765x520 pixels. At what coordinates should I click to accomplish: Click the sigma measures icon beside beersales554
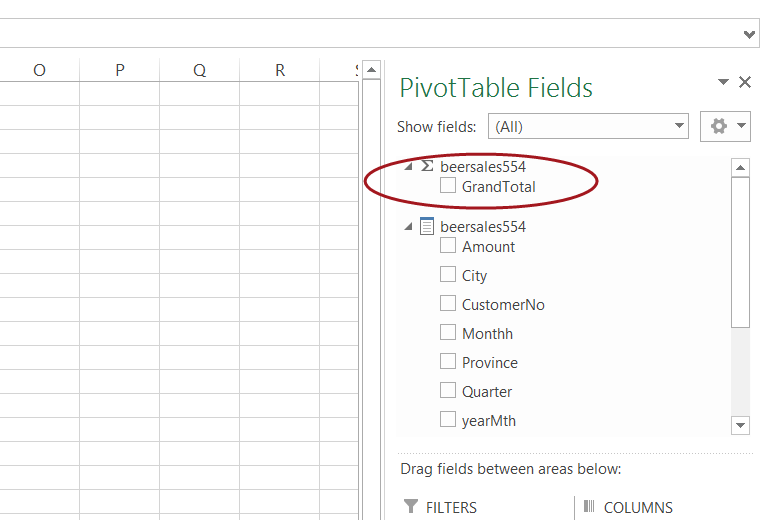[427, 167]
